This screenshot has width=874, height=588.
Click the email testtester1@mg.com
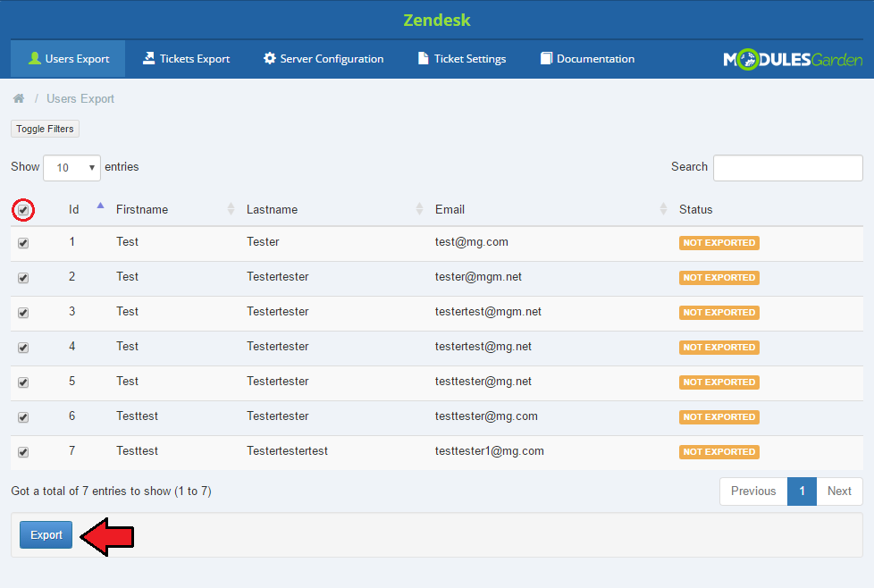[490, 451]
